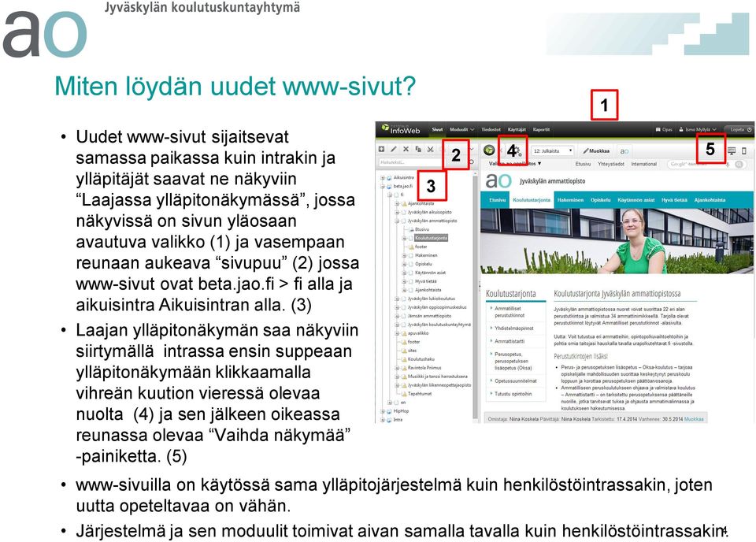Click the Lopeta power icon
Image resolution: width=756 pixels, height=542 pixels.
click(749, 130)
